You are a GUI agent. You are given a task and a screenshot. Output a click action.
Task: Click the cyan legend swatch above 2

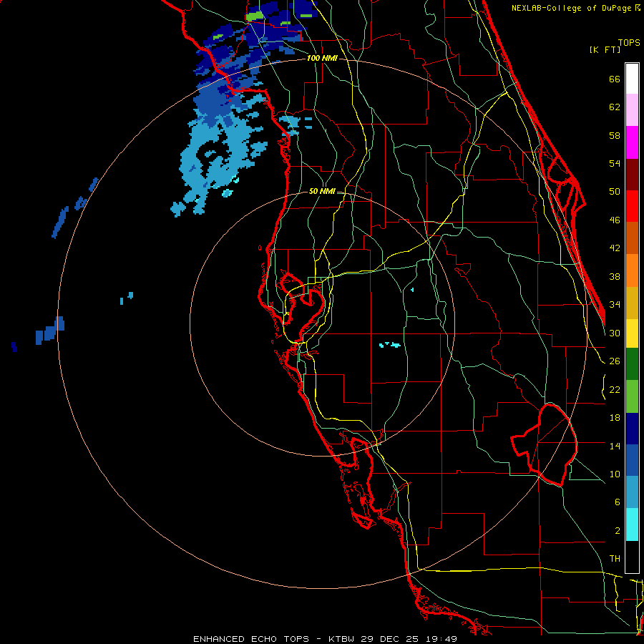(632, 525)
